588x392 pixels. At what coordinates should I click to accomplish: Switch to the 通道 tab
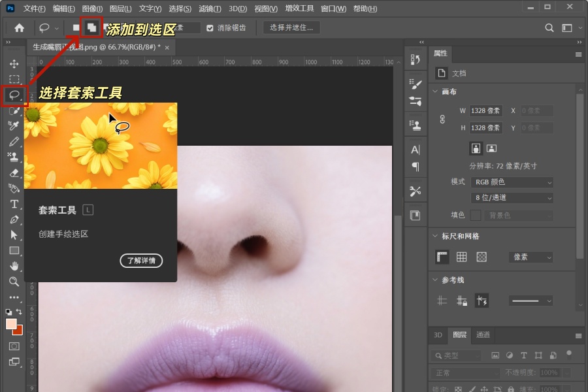click(483, 335)
